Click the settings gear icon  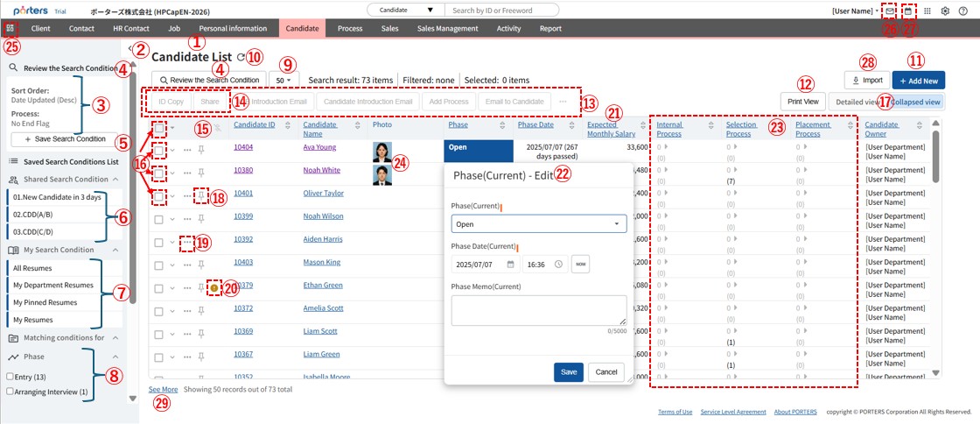click(945, 11)
